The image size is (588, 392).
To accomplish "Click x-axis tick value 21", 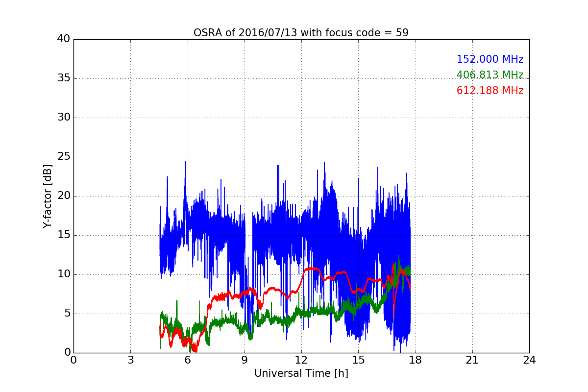I will (x=472, y=360).
